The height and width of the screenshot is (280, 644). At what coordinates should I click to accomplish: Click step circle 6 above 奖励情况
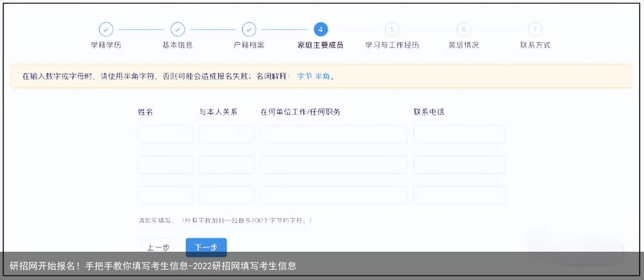(x=464, y=29)
